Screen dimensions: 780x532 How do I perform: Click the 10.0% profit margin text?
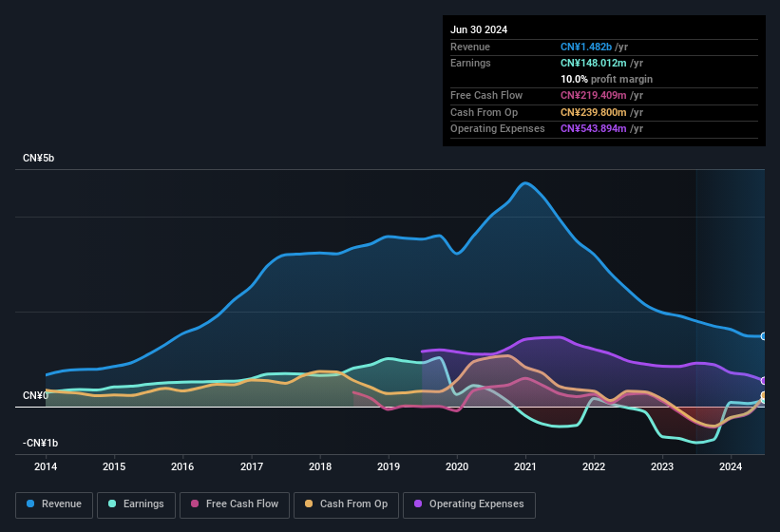(606, 79)
